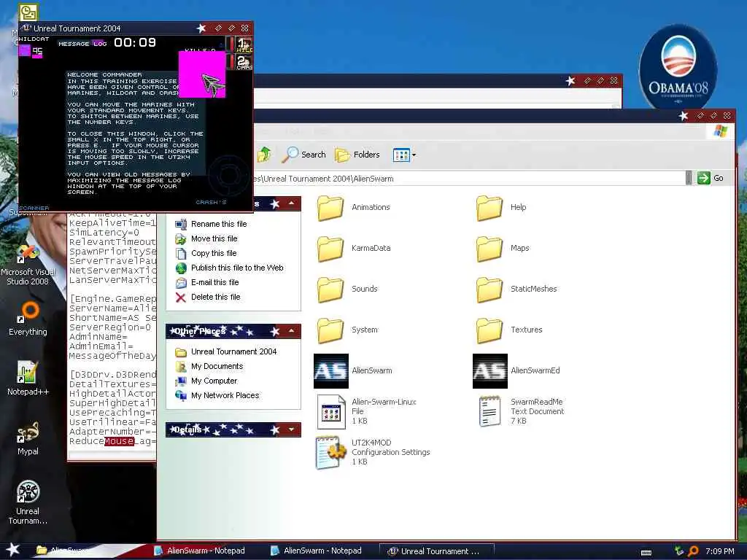Collapse the File Tasks panel
Viewport: 747px width, 560px height.
click(291, 204)
